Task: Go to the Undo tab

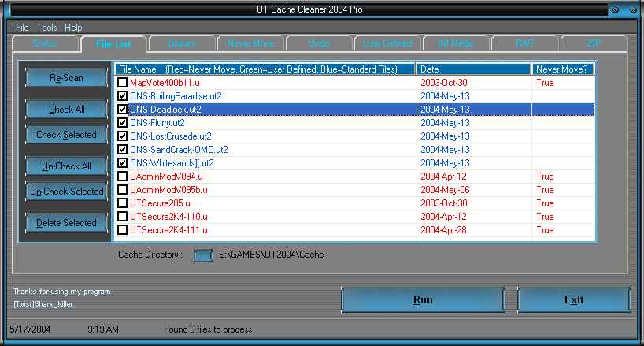Action: [319, 43]
